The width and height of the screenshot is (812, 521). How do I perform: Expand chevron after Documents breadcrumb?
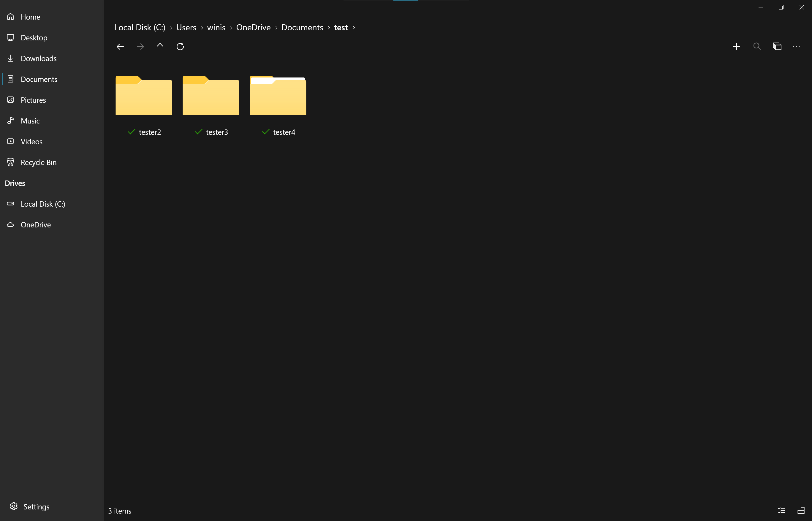[x=329, y=28]
